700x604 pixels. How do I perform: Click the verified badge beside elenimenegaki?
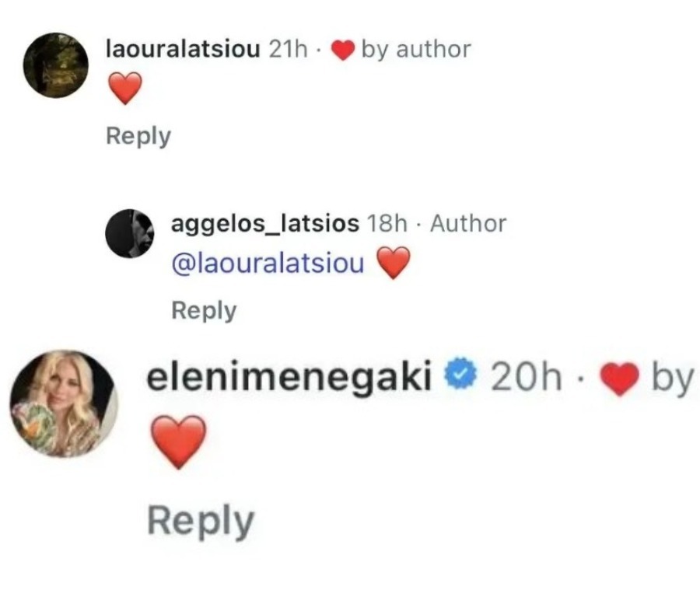click(x=461, y=377)
